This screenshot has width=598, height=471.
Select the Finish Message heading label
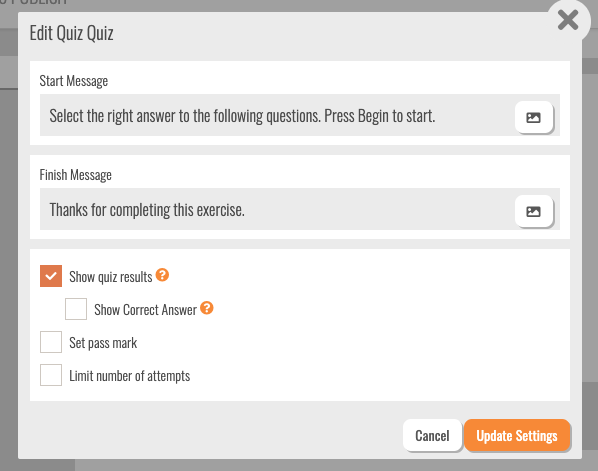tap(76, 175)
